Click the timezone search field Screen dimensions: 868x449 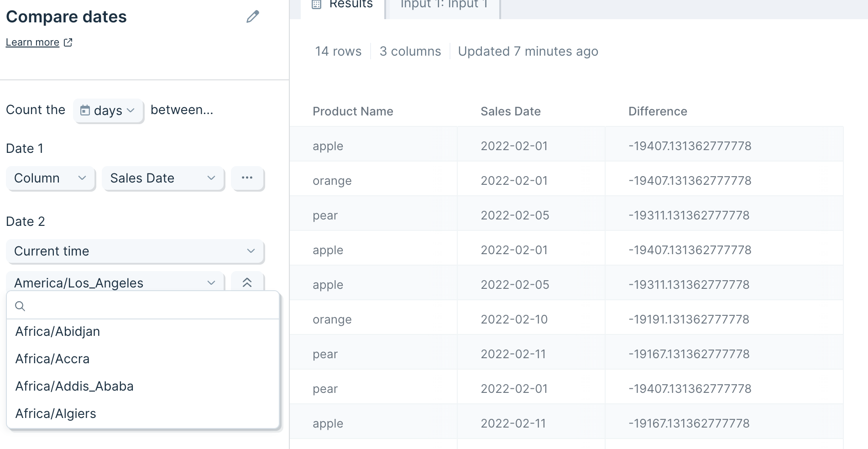pos(143,306)
